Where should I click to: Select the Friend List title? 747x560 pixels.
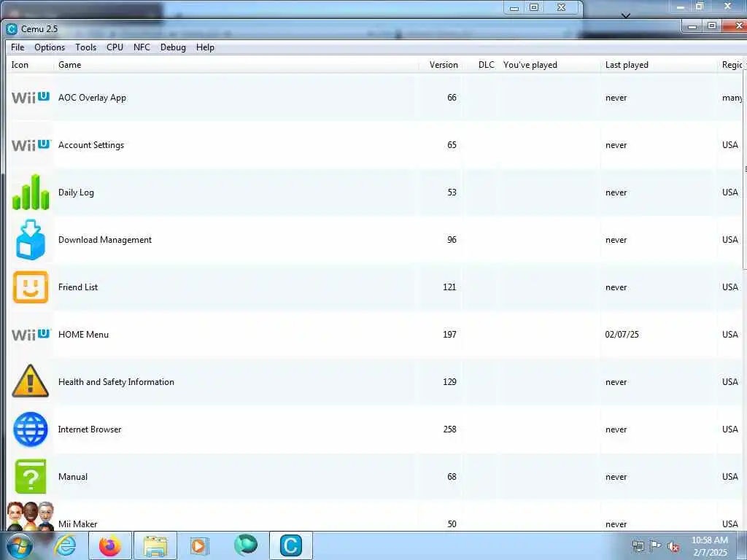point(78,287)
